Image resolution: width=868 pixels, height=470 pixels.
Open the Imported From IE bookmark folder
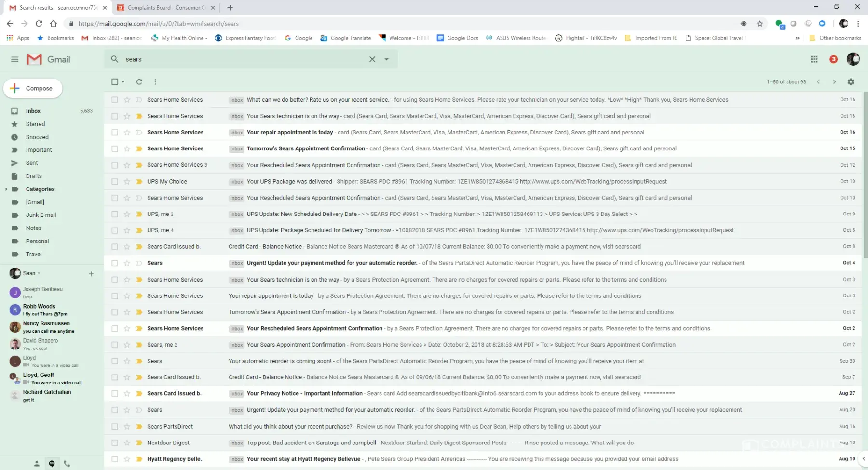pos(651,38)
